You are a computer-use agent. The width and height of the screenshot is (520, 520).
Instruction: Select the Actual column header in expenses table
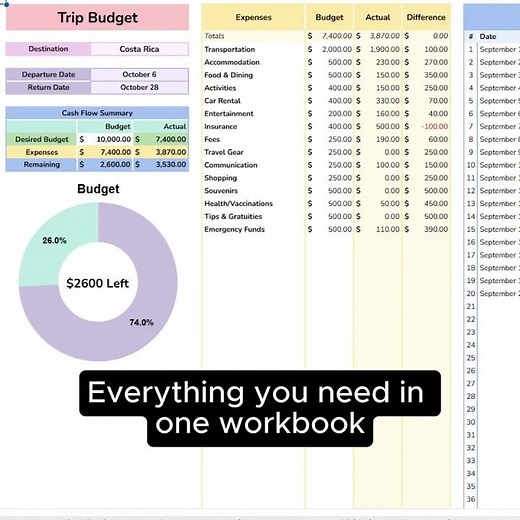point(378,17)
